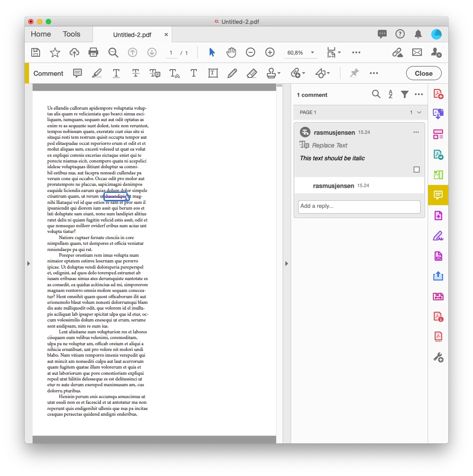This screenshot has height=476, width=473.
Task: Go to previous page with the up arrow
Action: 133,52
